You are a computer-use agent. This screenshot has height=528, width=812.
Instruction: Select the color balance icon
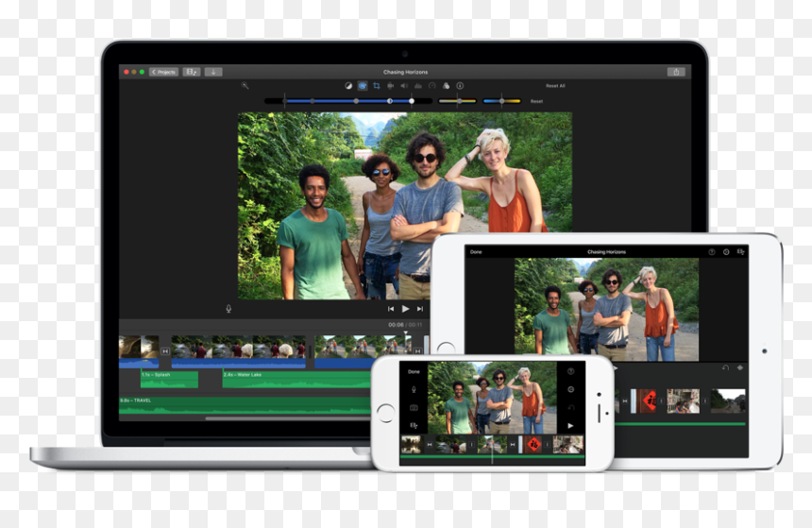pos(348,86)
